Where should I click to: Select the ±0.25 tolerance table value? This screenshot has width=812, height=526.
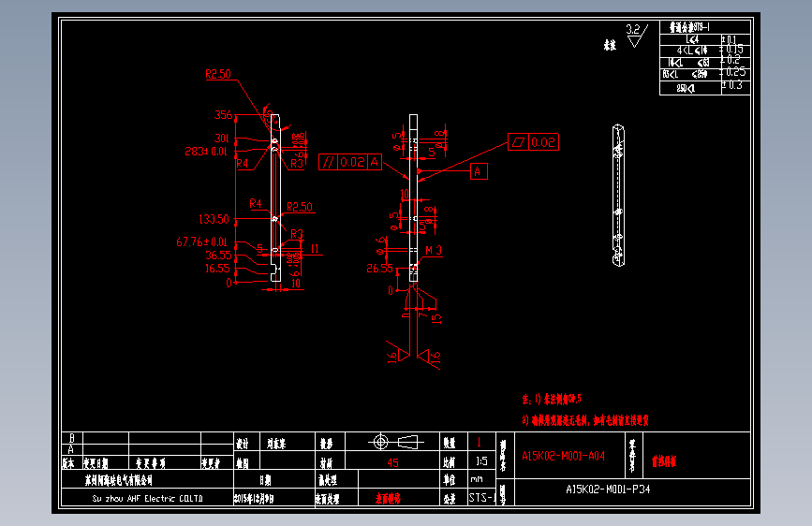coord(732,72)
